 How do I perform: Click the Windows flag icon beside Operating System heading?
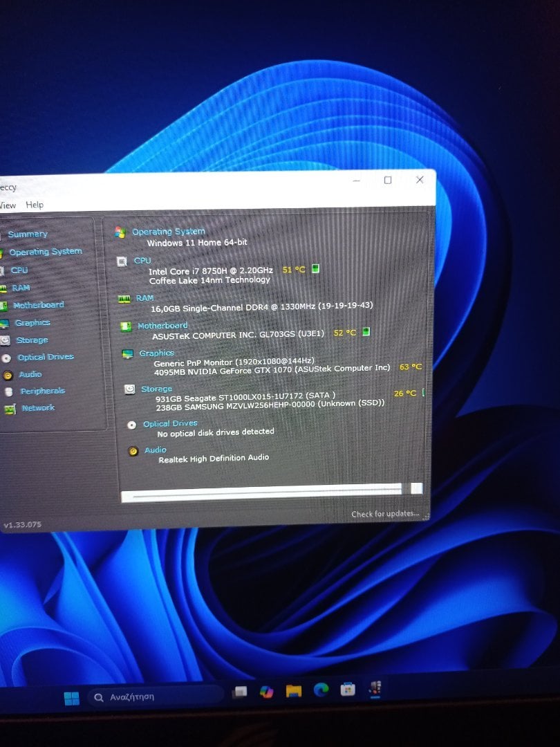coord(120,232)
